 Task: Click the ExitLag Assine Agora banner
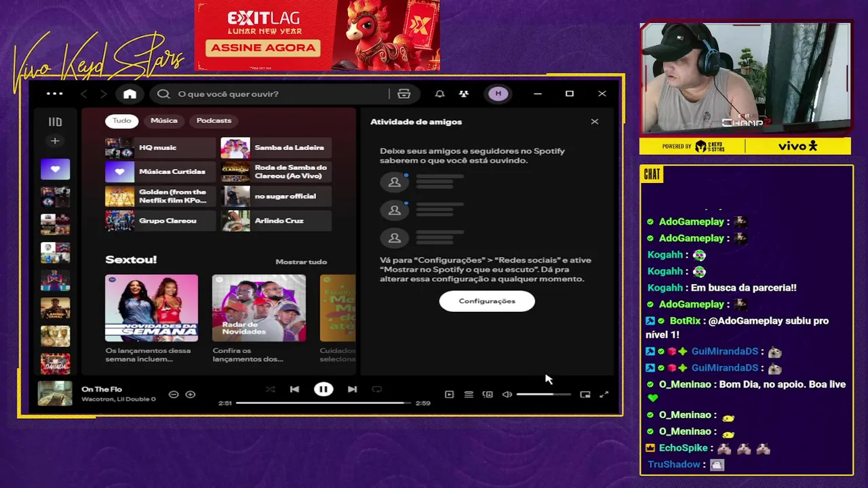tap(317, 36)
